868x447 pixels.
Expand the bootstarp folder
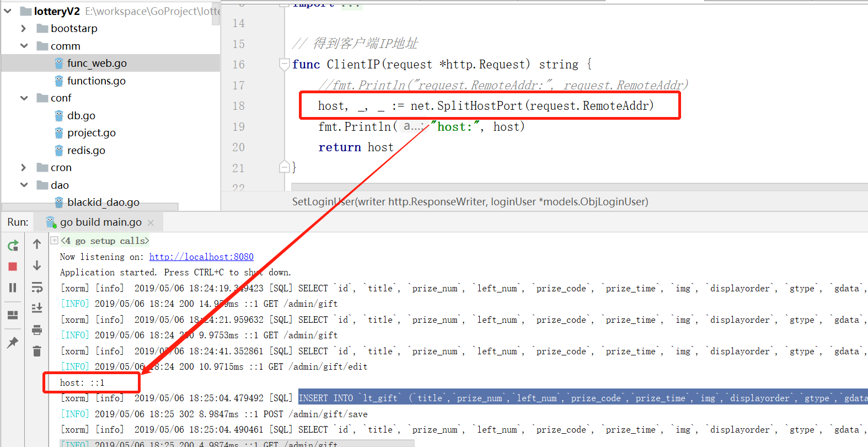[x=23, y=28]
